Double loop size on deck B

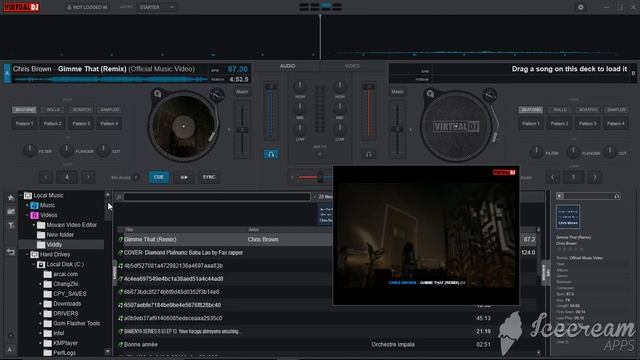point(595,177)
